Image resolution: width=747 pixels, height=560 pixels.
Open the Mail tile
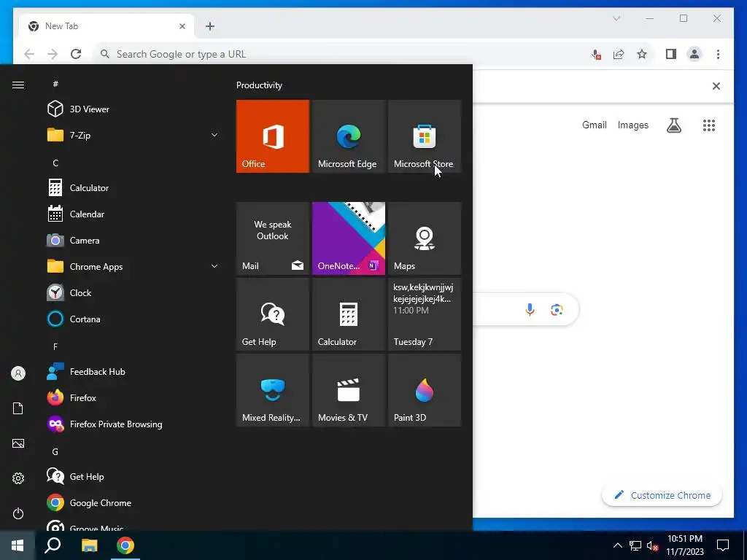[x=273, y=238]
